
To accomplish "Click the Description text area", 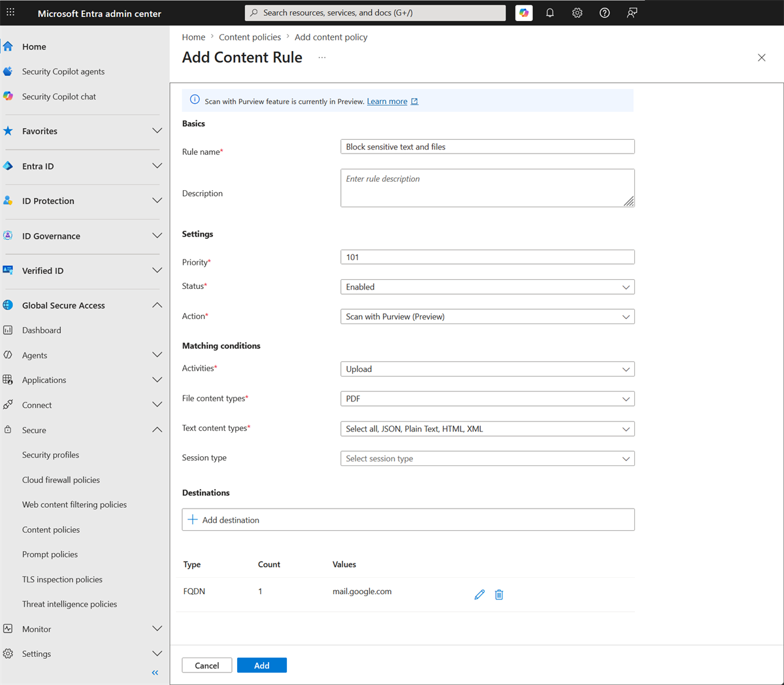I will click(x=487, y=188).
